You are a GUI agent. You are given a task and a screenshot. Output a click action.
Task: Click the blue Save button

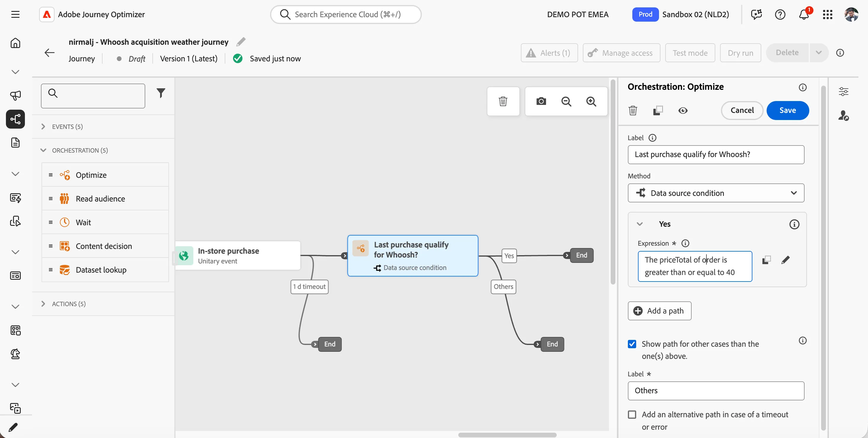pos(787,111)
